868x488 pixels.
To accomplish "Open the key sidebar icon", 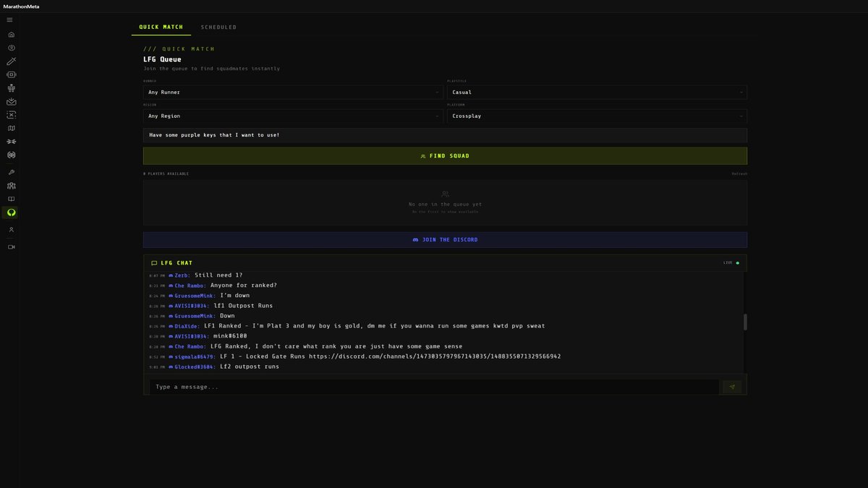I will [x=11, y=173].
